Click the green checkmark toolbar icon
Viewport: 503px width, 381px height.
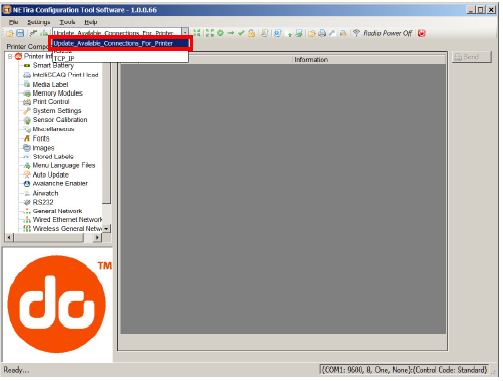241,33
